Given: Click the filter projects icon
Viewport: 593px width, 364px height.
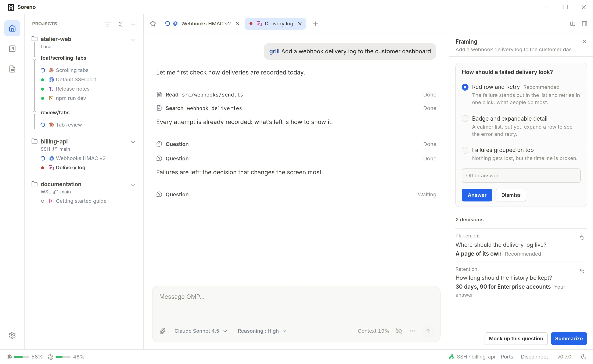Looking at the screenshot, I should pyautogui.click(x=107, y=24).
